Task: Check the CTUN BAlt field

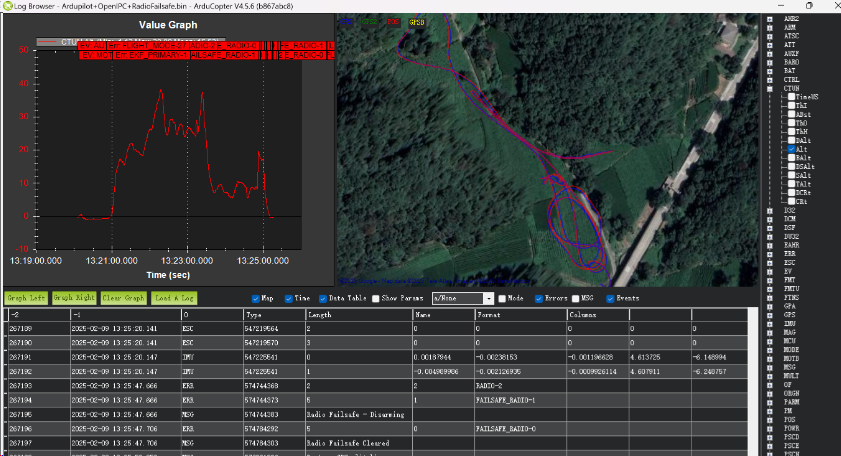Action: (792, 158)
